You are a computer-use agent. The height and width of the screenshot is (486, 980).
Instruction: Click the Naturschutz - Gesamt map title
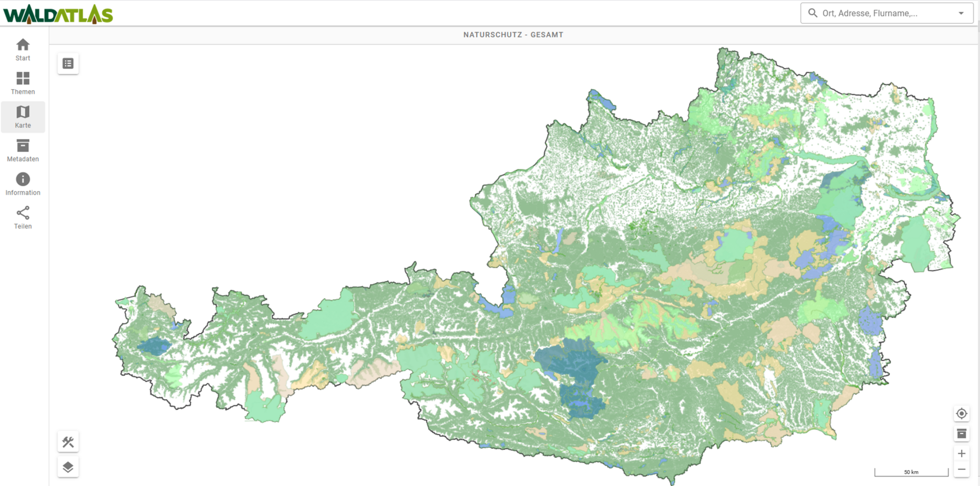coord(513,35)
